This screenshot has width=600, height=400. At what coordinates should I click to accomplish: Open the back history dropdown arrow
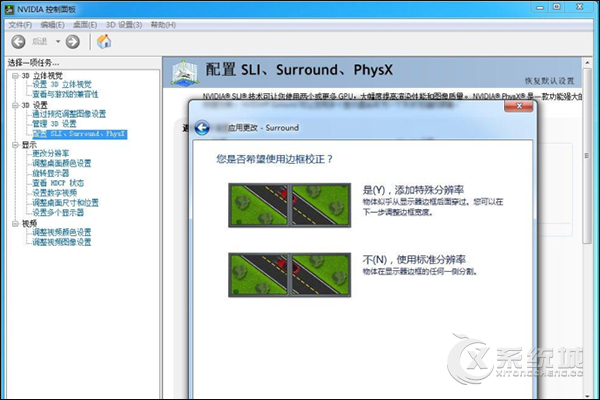pyautogui.click(x=58, y=41)
